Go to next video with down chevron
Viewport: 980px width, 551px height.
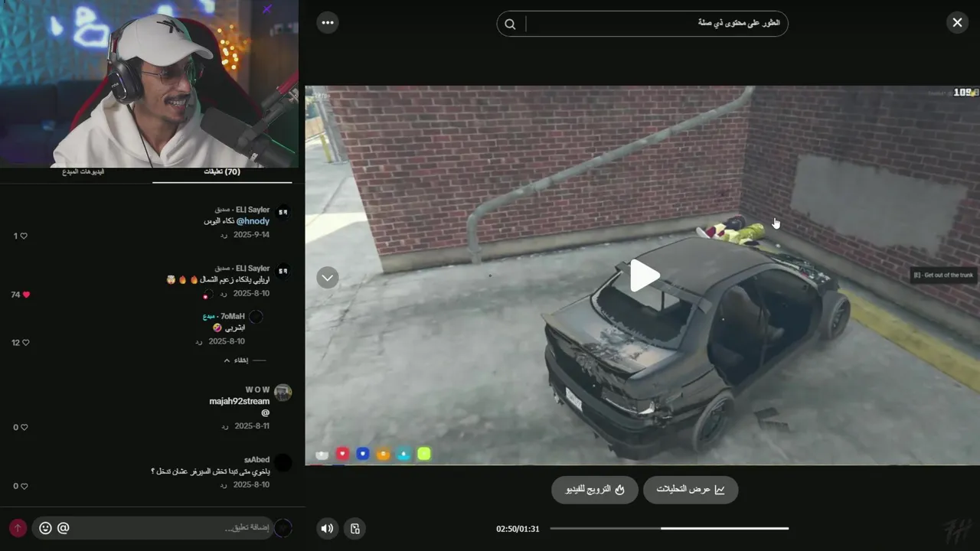click(328, 278)
